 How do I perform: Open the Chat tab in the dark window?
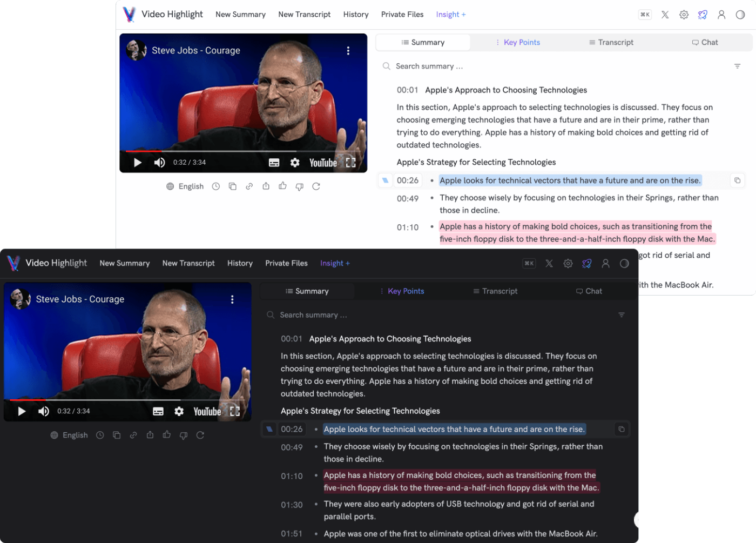(x=589, y=291)
